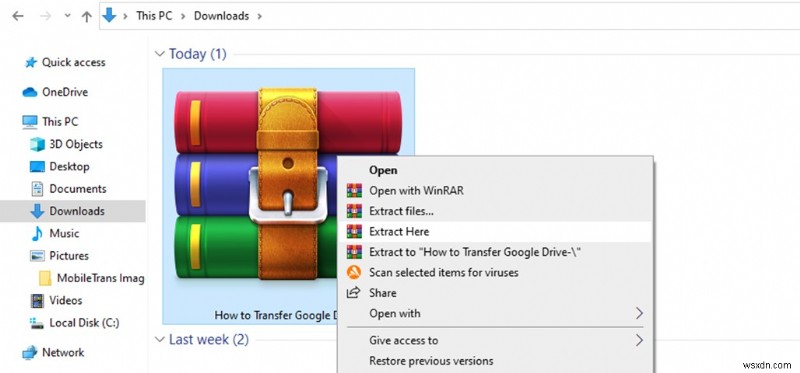The image size is (800, 373).
Task: Open Network in the navigation pane
Action: 63,352
